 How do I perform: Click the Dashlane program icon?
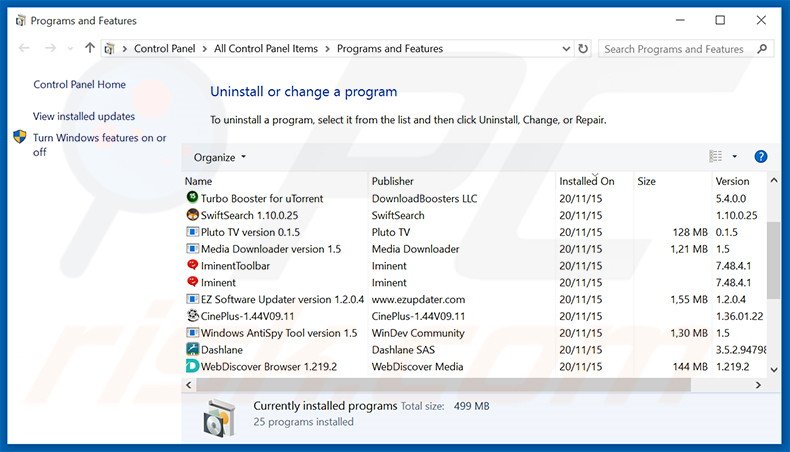[x=192, y=349]
